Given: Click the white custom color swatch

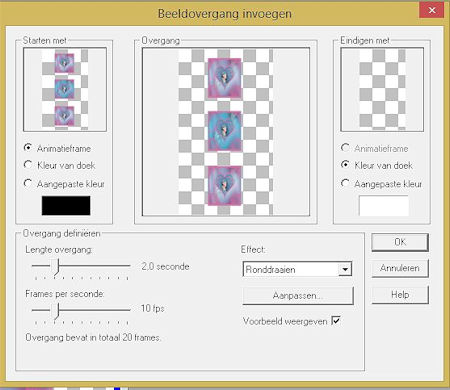Looking at the screenshot, I should pos(384,205).
